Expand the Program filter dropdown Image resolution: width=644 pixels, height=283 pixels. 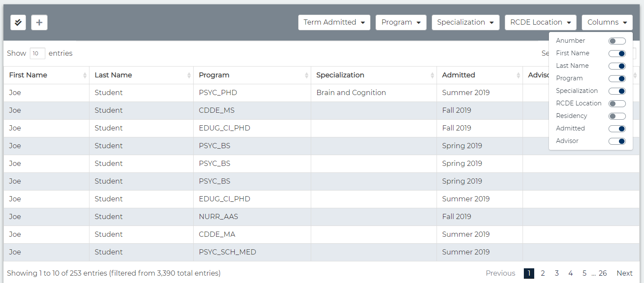point(401,22)
